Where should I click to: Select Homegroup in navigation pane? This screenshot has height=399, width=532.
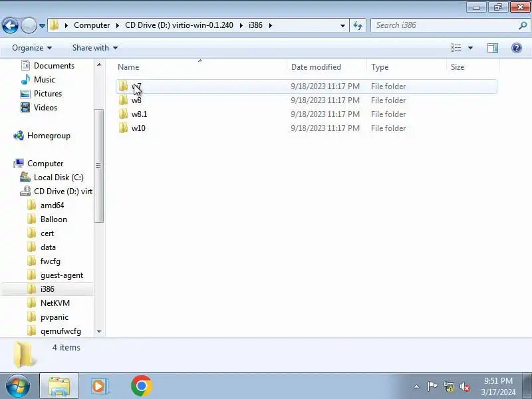click(x=49, y=136)
